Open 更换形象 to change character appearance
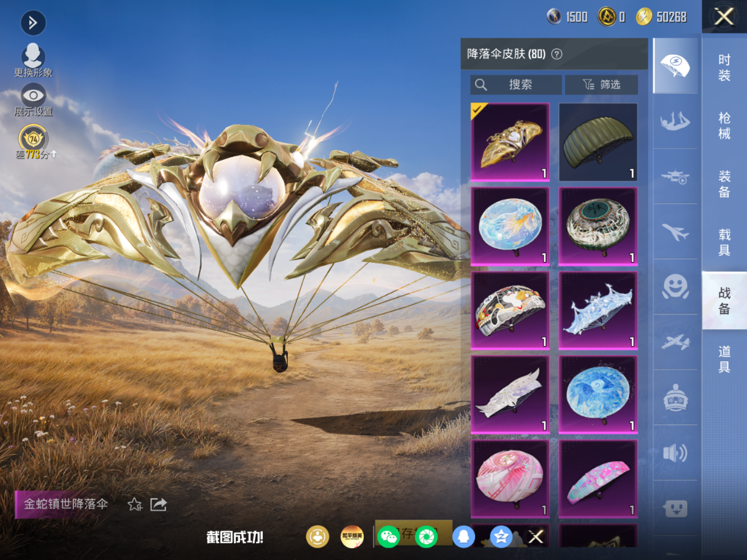Screen dimensions: 747x560 click(33, 60)
